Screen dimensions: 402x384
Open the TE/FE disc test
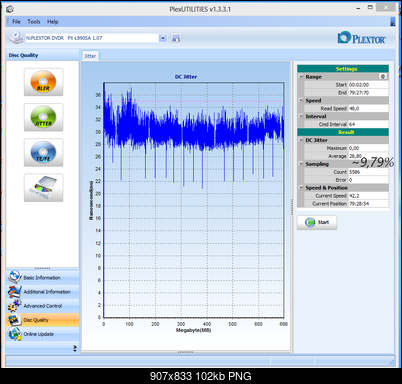[x=43, y=152]
